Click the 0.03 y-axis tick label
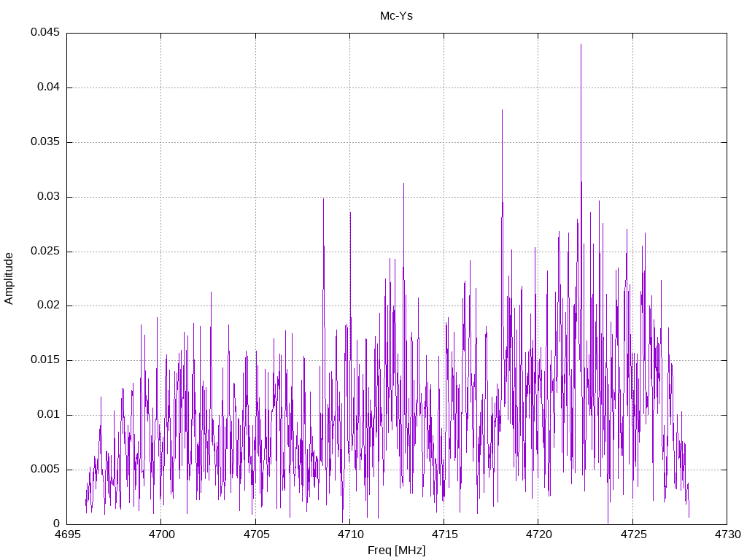Image resolution: width=747 pixels, height=560 pixels. [x=48, y=196]
